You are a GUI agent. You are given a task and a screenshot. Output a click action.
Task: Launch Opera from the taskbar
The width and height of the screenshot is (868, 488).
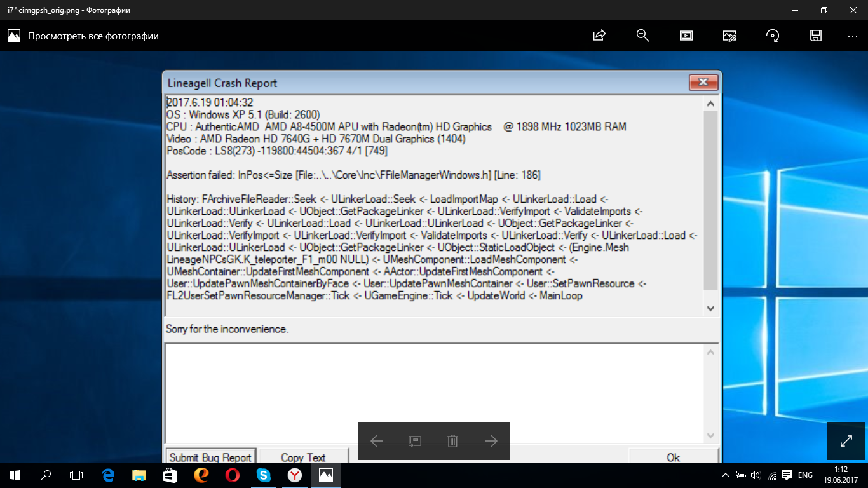(x=233, y=475)
